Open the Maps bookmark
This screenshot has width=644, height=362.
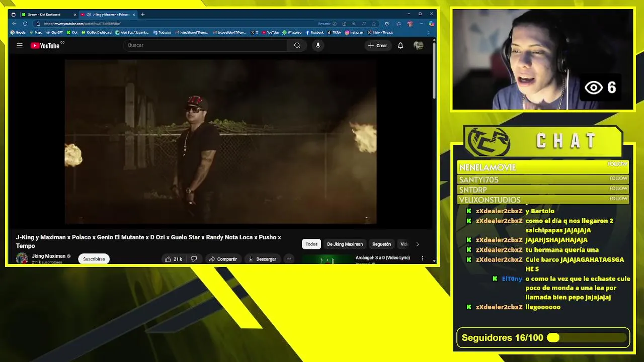pyautogui.click(x=36, y=32)
